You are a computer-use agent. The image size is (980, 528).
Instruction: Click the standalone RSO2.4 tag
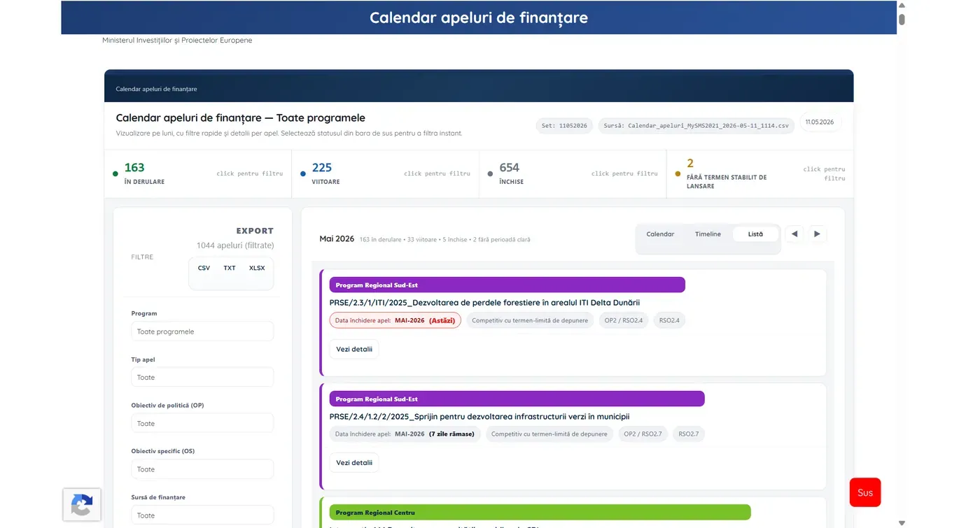670,320
